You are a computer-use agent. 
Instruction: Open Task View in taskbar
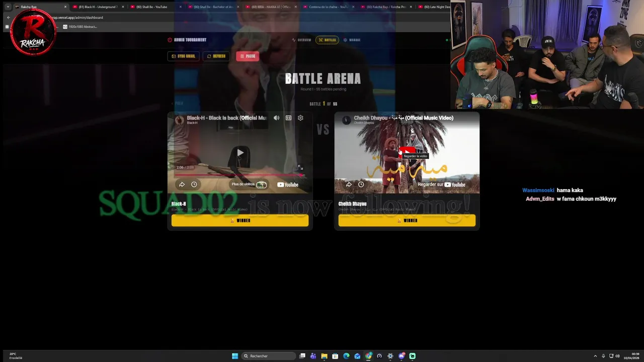click(x=302, y=356)
